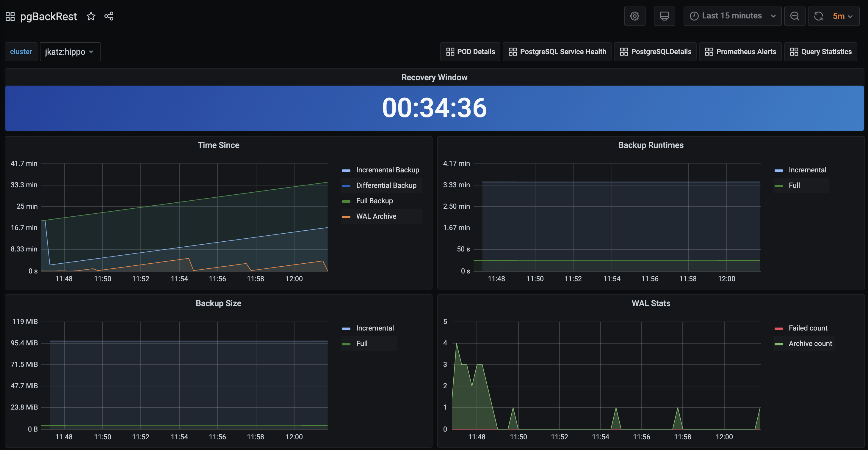Click Prometheus Alerts grid icon

click(709, 52)
